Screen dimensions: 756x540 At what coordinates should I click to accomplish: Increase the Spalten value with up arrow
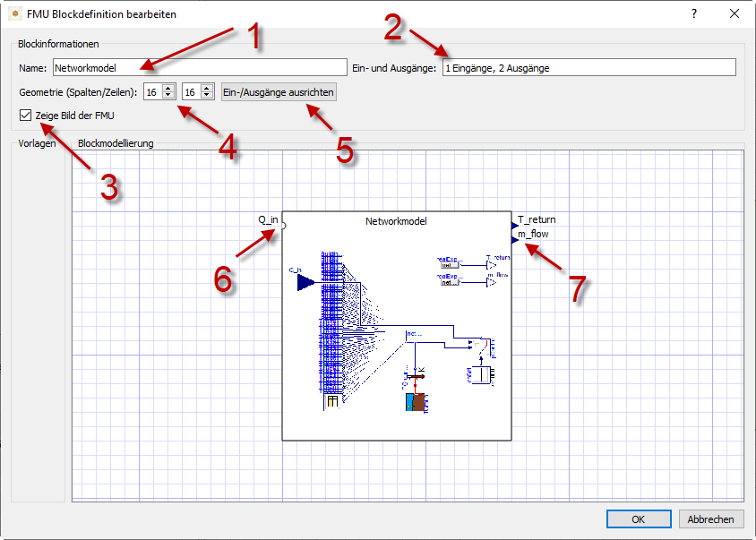click(x=168, y=89)
